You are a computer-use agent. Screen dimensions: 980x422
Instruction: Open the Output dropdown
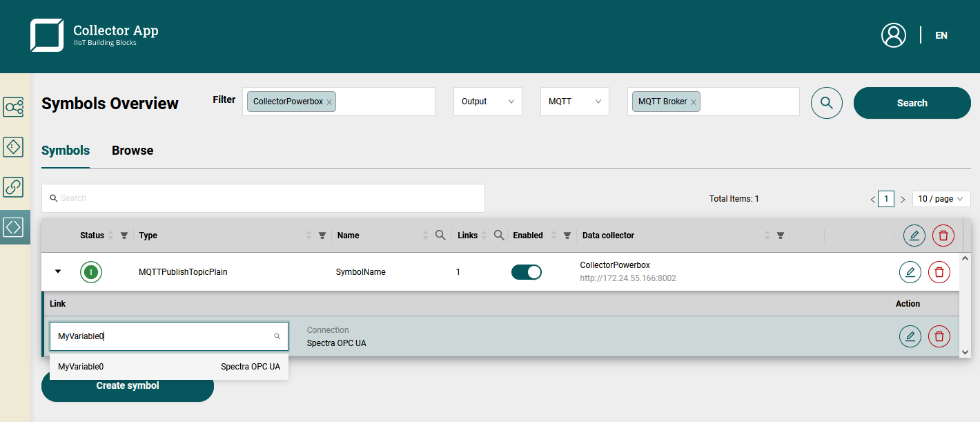click(x=487, y=102)
